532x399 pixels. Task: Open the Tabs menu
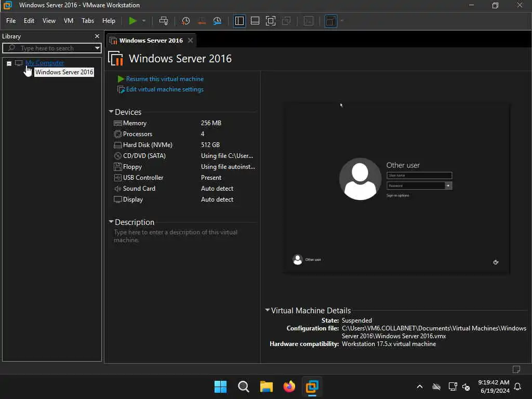point(87,21)
